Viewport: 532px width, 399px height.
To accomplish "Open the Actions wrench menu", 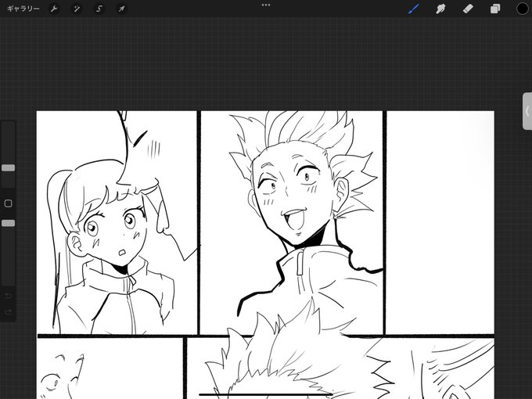I will tap(54, 9).
